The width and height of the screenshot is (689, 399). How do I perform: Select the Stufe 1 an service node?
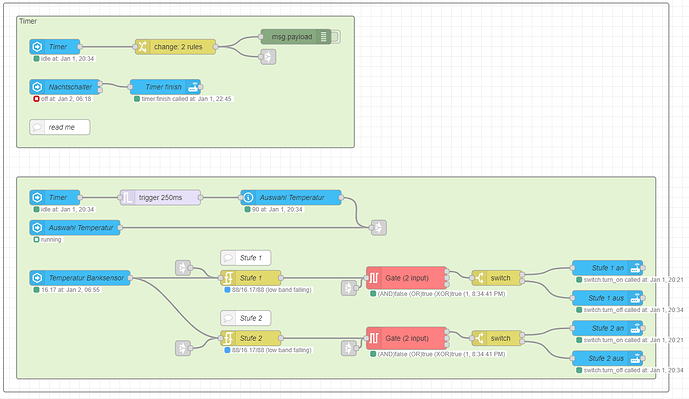608,268
